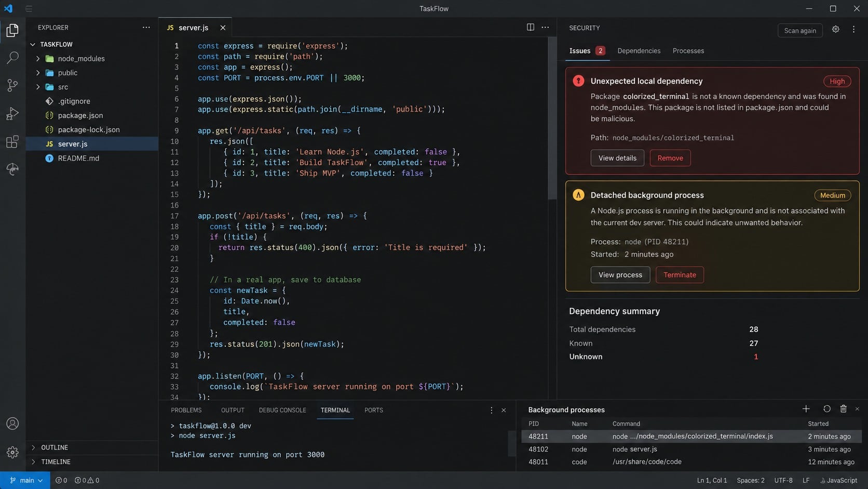Terminate the detached node process
The height and width of the screenshot is (489, 868).
pyautogui.click(x=680, y=275)
